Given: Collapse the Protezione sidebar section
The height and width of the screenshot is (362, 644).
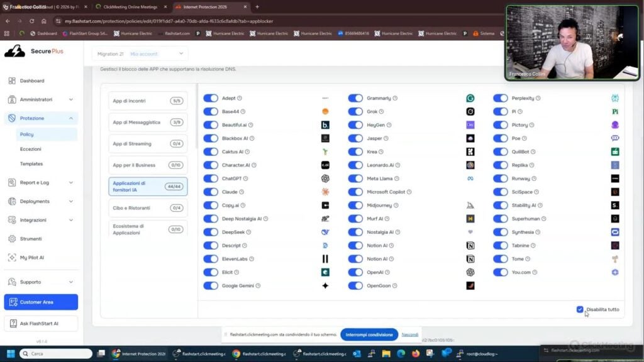Looking at the screenshot, I should [x=70, y=118].
